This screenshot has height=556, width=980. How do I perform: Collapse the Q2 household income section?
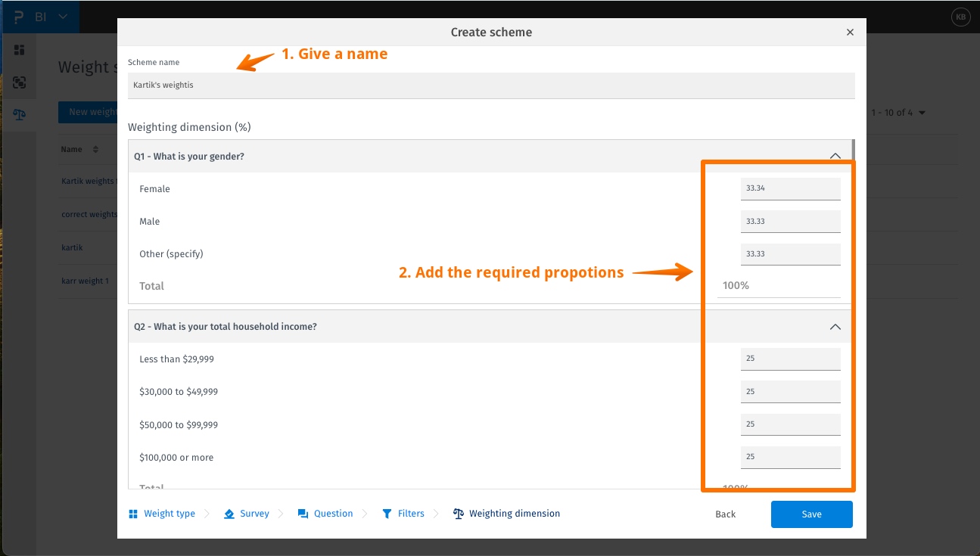pyautogui.click(x=835, y=327)
